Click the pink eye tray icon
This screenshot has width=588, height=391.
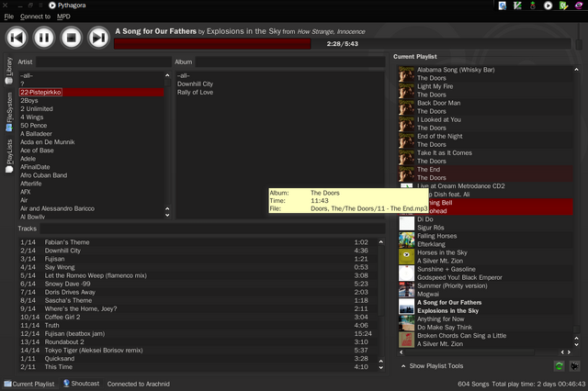pyautogui.click(x=579, y=6)
